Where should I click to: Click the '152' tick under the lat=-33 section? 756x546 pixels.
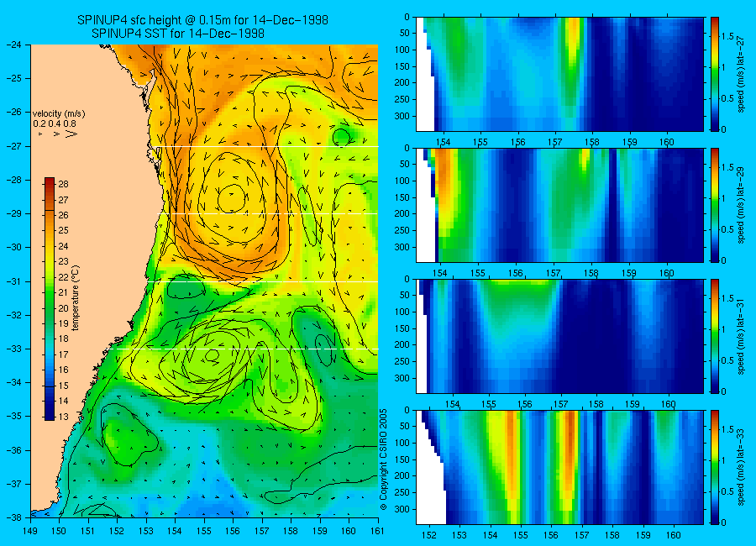tap(428, 535)
